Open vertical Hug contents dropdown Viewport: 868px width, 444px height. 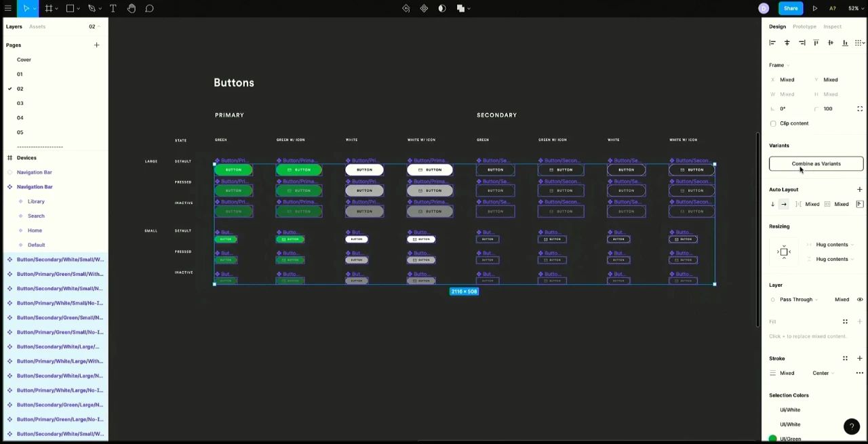pos(834,259)
